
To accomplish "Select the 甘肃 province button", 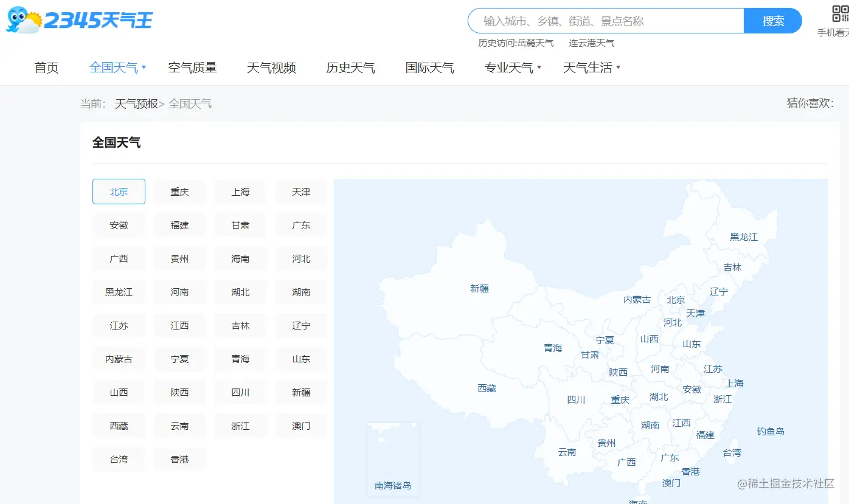I will point(240,225).
